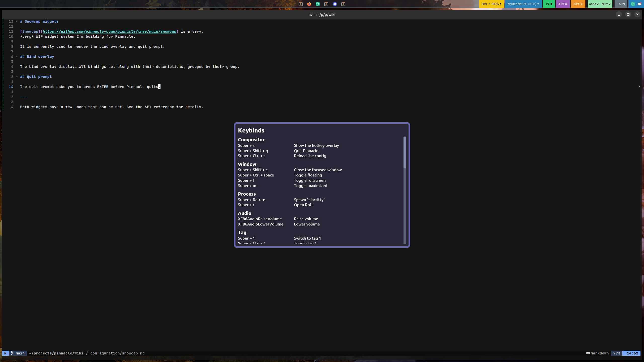
Task: Click the Discord tray icon at far right
Action: tap(639, 4)
